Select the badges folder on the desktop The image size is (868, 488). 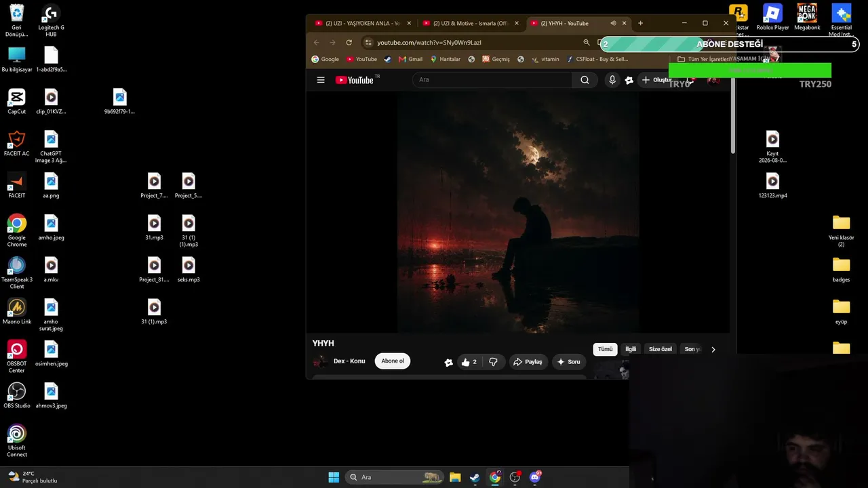click(841, 270)
